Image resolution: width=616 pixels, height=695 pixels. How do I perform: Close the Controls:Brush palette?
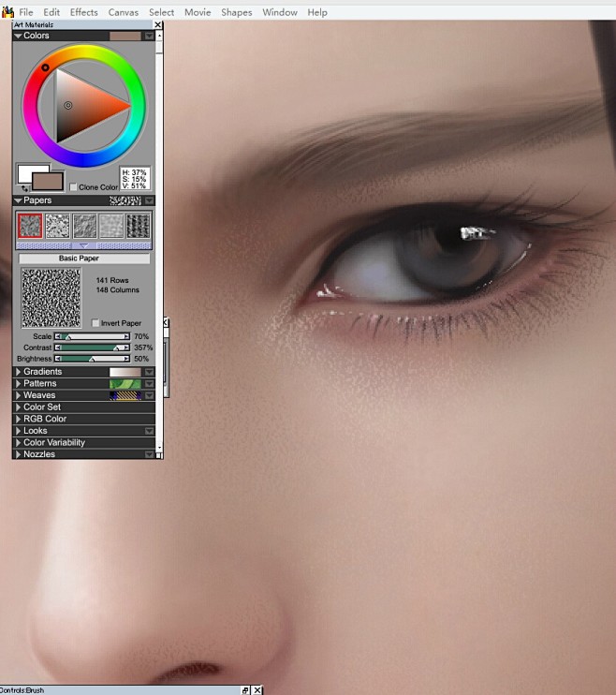coord(257,690)
